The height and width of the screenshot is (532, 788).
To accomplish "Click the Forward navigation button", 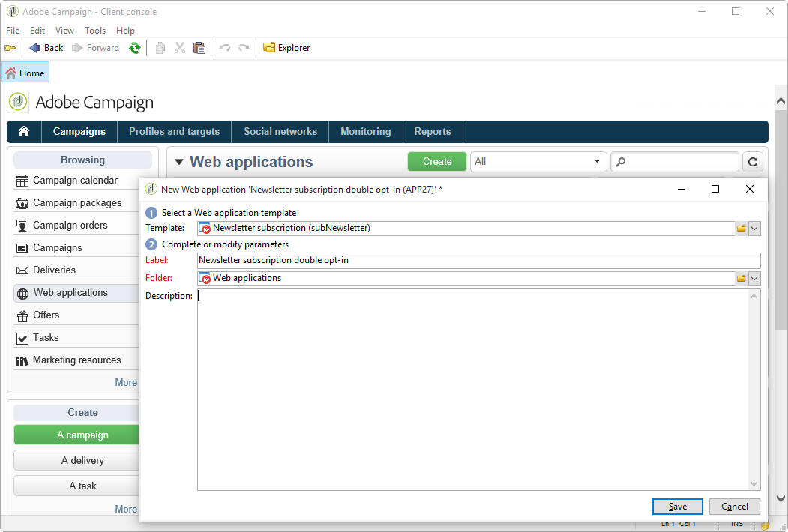I will pos(95,48).
